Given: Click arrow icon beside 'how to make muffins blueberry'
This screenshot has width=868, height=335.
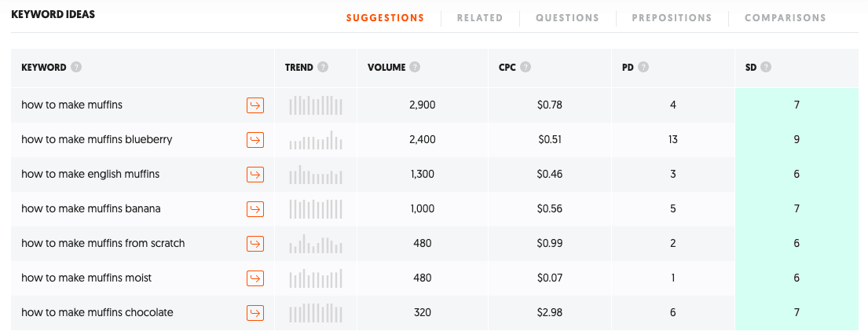Looking at the screenshot, I should 255,139.
